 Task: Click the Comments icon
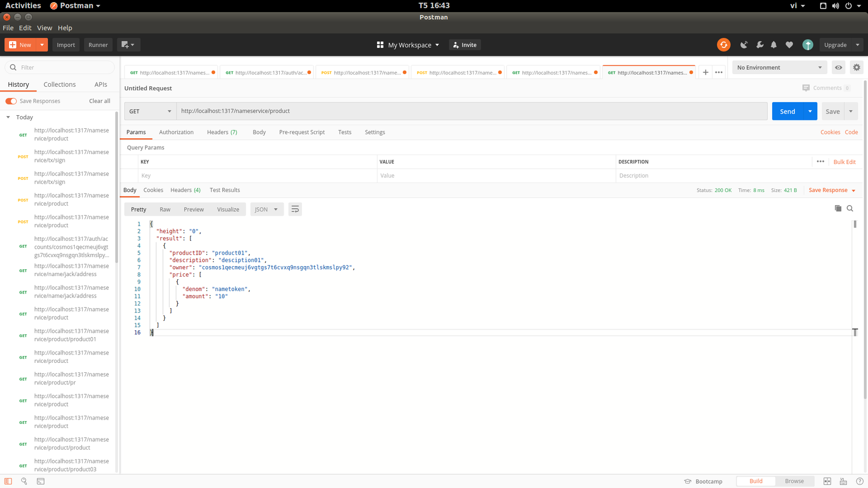[806, 88]
